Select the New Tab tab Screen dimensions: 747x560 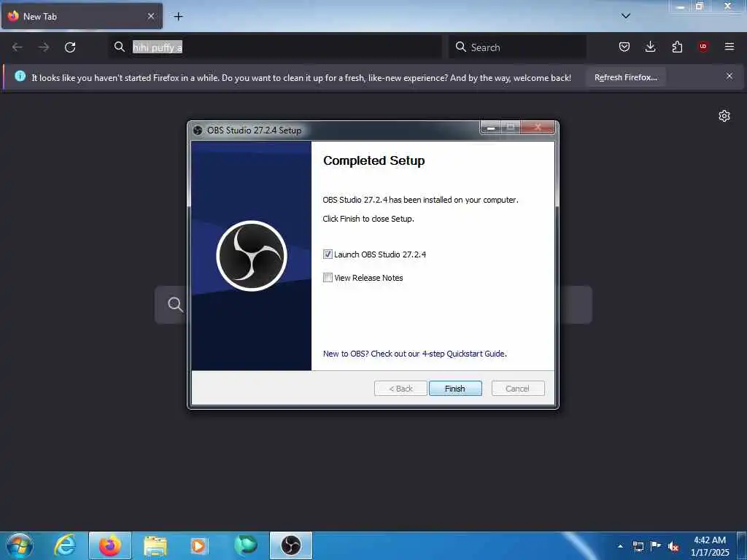pyautogui.click(x=82, y=16)
